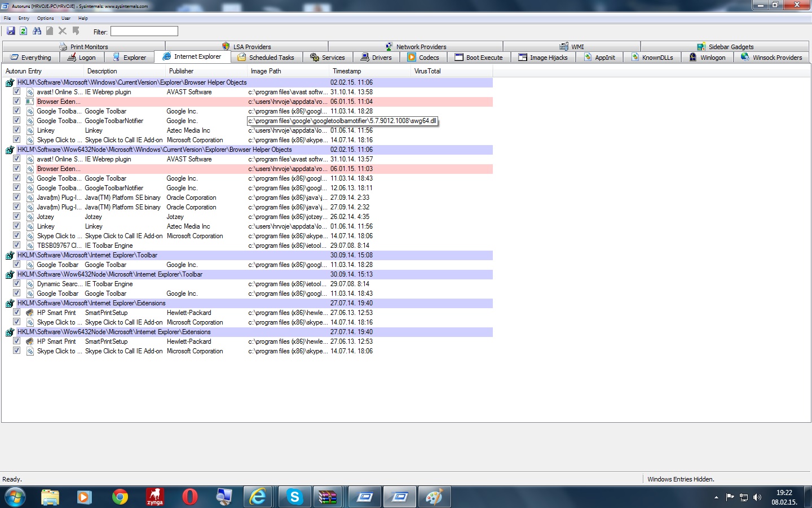Open the Internet Explorer taskbar icon

258,497
